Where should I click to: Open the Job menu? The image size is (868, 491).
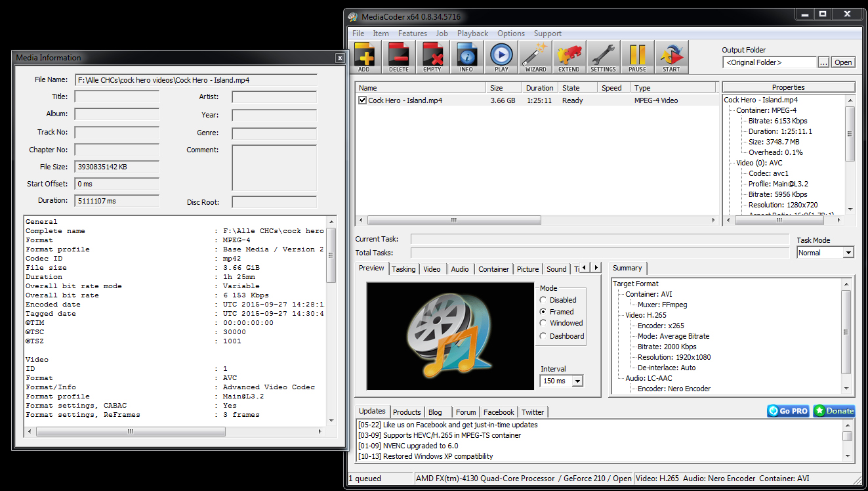pyautogui.click(x=442, y=33)
